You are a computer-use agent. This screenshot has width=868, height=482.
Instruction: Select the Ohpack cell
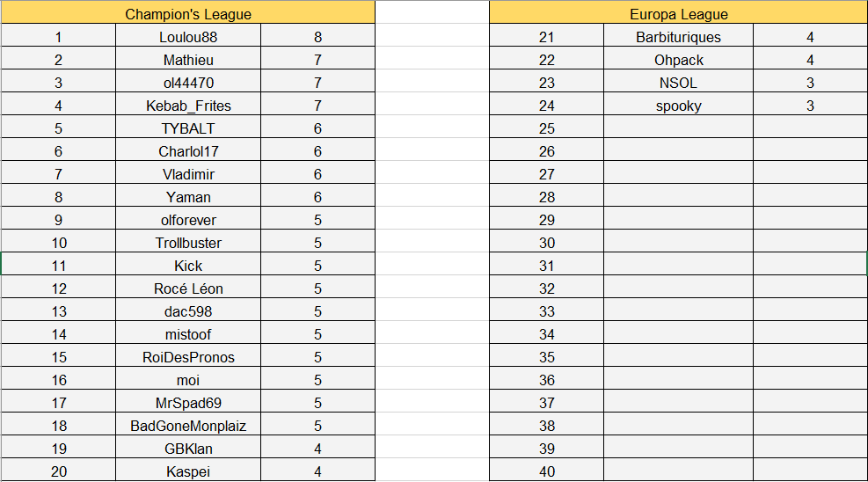coord(678,60)
